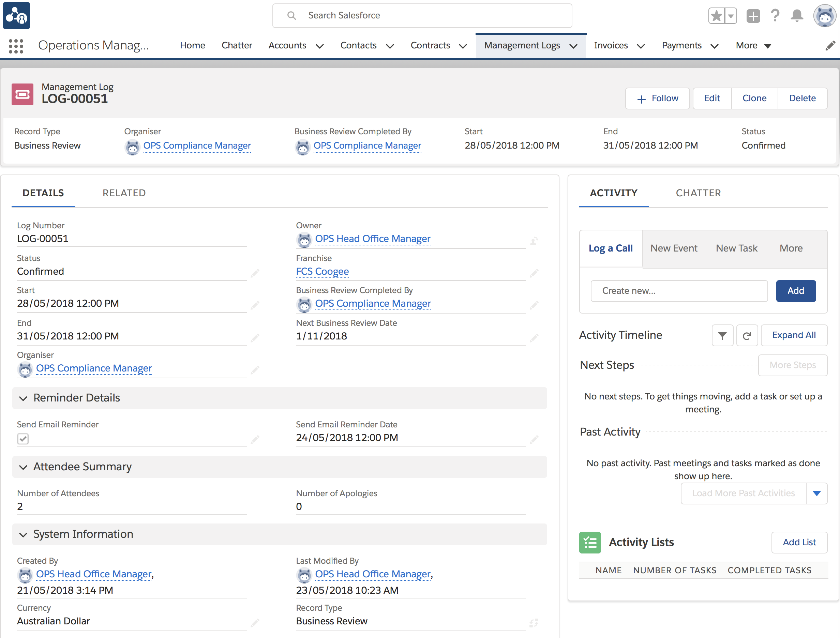840x638 pixels.
Task: Click the Add List button
Action: [799, 542]
